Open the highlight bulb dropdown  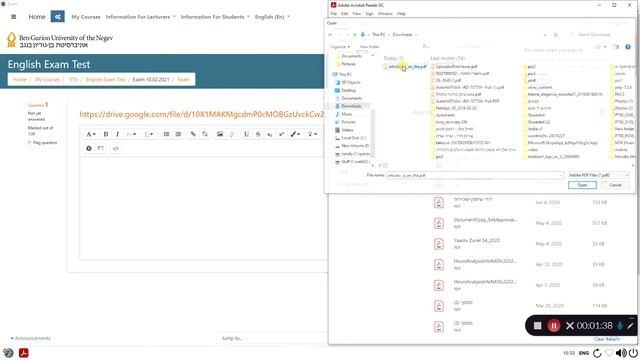[312, 134]
